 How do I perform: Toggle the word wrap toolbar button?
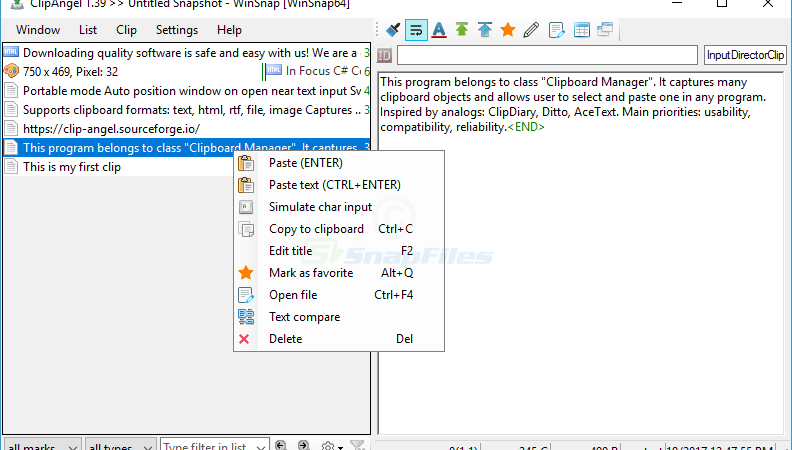[x=416, y=30]
